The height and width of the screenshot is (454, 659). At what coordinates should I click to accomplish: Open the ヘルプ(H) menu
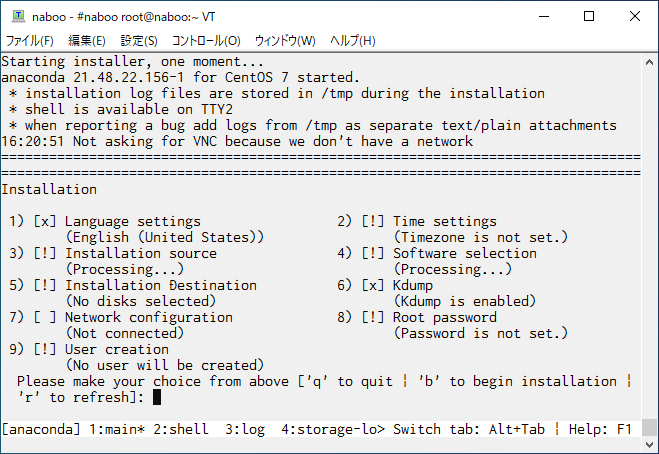[353, 41]
